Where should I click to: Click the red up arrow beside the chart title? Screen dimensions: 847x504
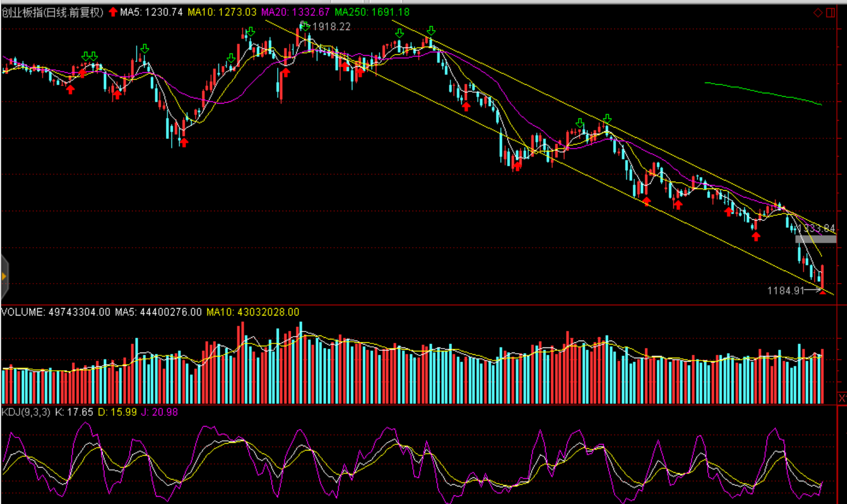[113, 12]
